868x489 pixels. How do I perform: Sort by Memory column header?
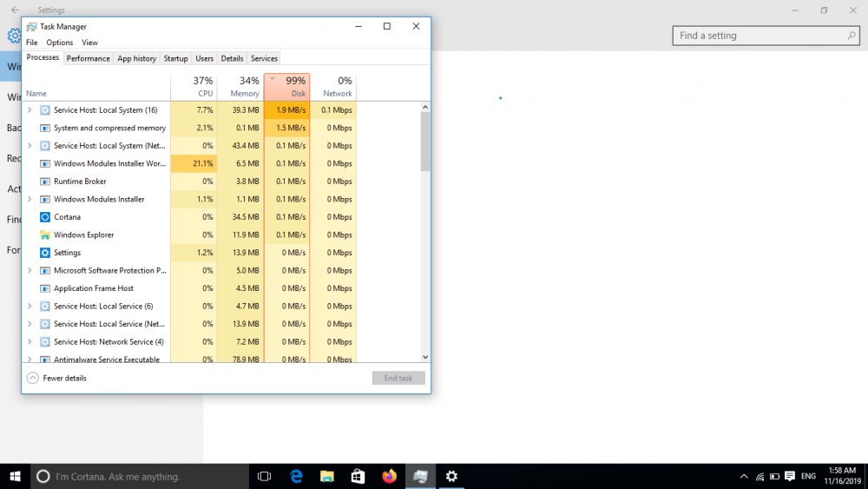240,87
